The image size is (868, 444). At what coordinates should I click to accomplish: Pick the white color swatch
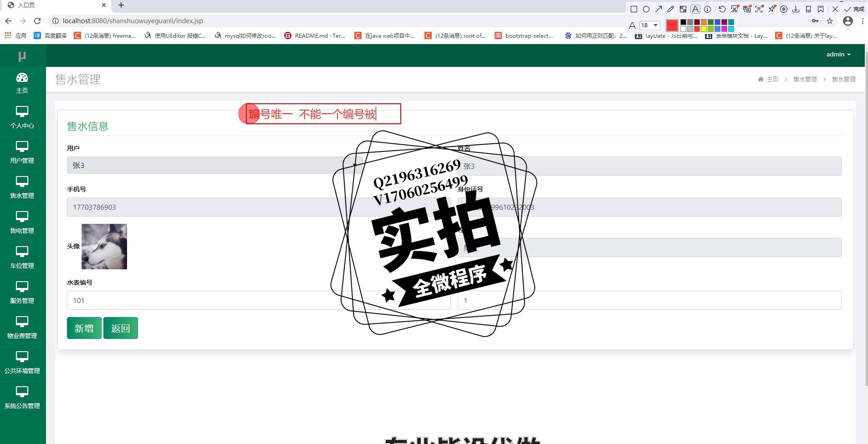(x=683, y=29)
